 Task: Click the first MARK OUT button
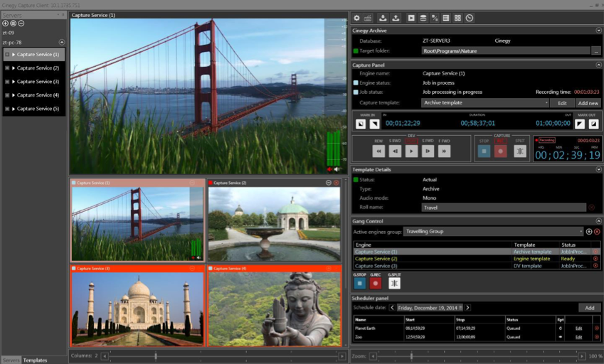580,124
